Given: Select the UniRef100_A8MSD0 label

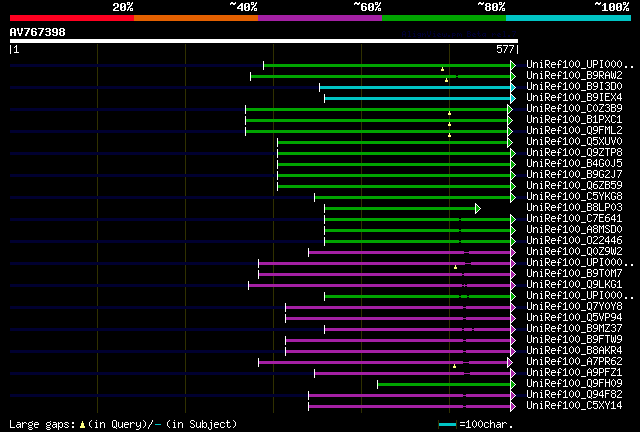Looking at the screenshot, I should pos(574,229).
